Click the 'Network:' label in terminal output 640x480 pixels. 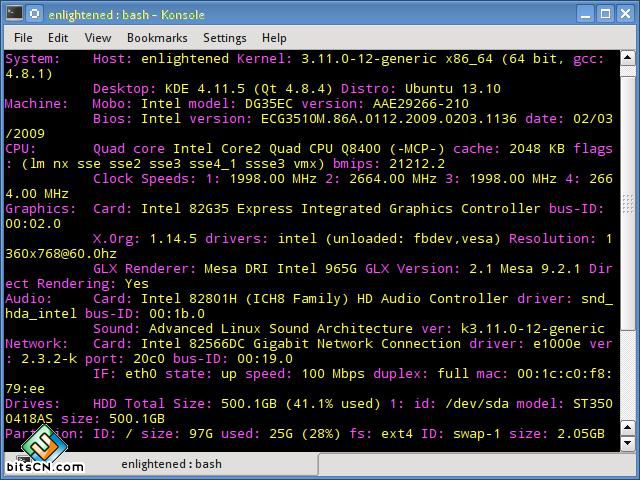point(37,343)
